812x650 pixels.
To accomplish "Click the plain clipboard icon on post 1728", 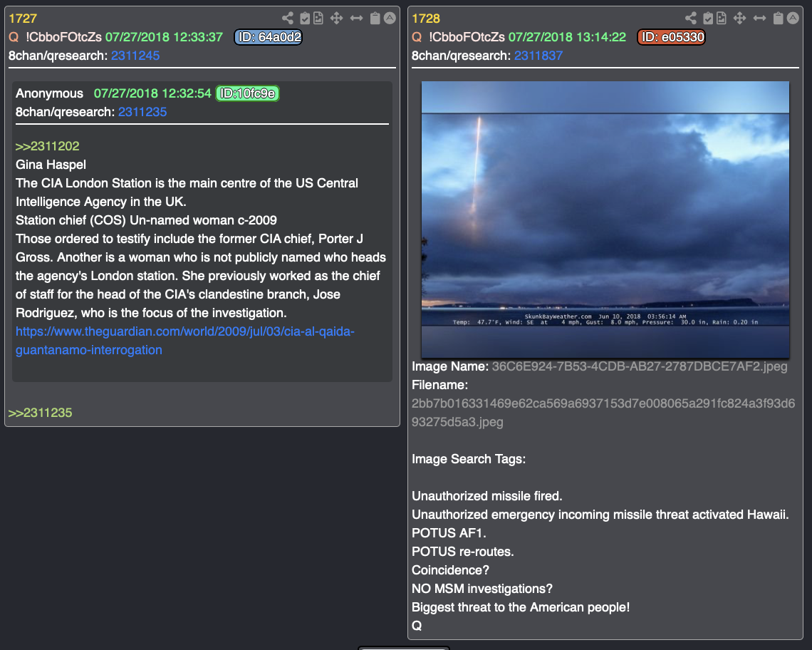I will [779, 18].
